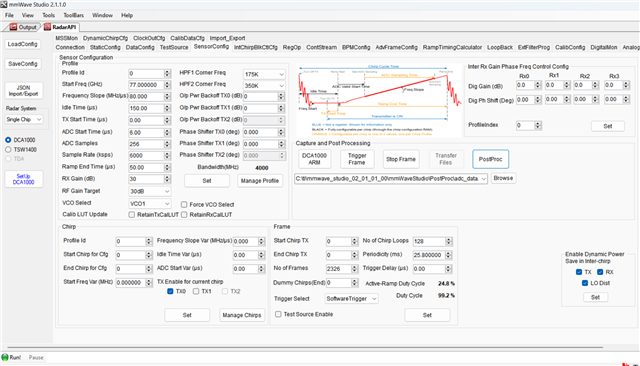Expand the RF Gain Target dropdown
The image size is (640, 366).
(150, 191)
